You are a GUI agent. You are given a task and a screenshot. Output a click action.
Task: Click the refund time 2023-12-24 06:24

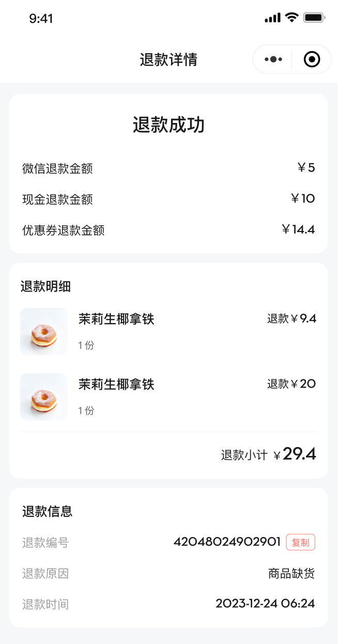pos(265,604)
